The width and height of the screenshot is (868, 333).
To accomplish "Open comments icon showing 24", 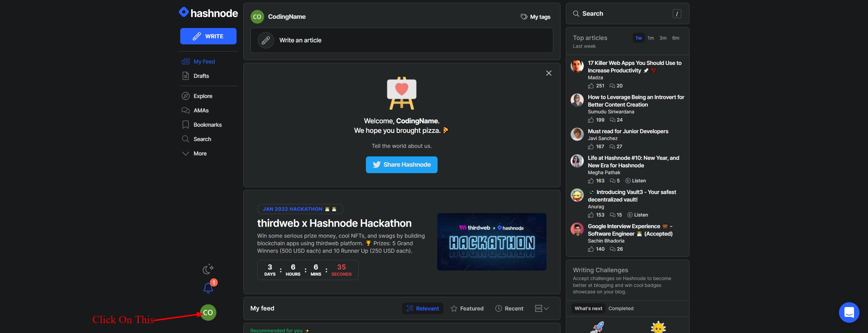I will [x=613, y=120].
